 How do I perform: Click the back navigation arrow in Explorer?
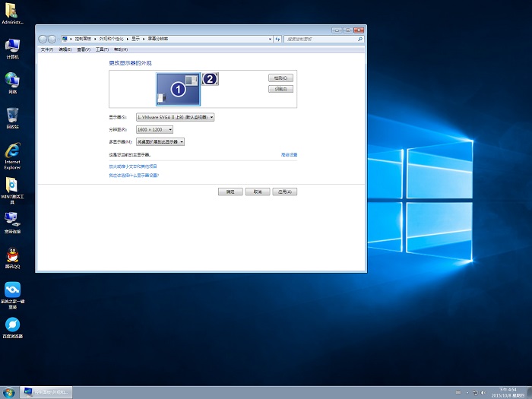[x=43, y=39]
